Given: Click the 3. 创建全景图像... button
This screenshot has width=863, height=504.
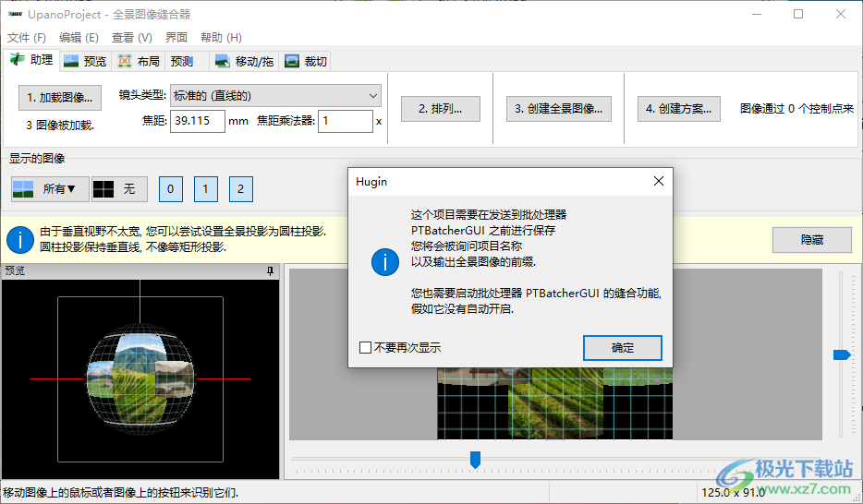Looking at the screenshot, I should [x=559, y=109].
